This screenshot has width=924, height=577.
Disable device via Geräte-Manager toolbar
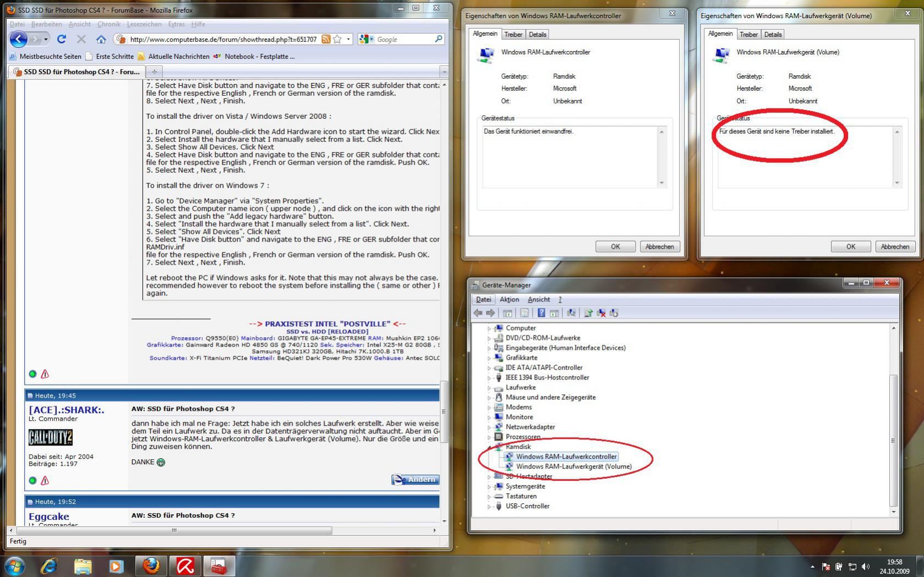click(x=614, y=313)
